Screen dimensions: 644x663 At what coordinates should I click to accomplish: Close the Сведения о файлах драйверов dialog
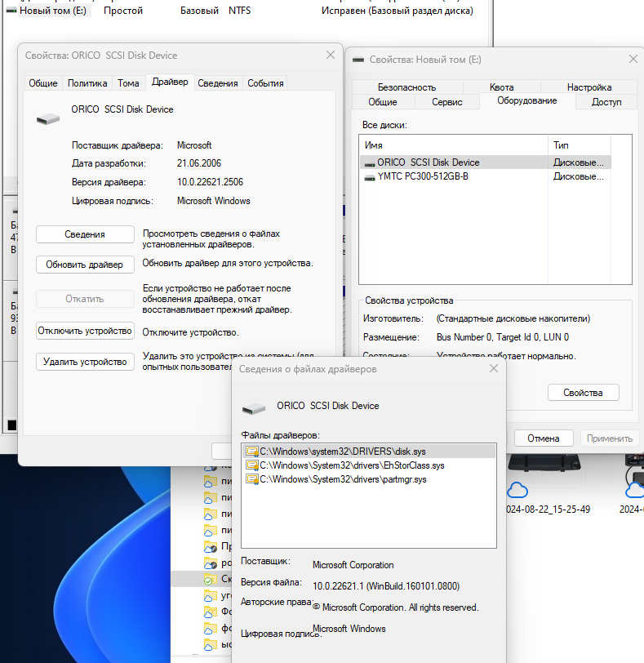point(494,369)
